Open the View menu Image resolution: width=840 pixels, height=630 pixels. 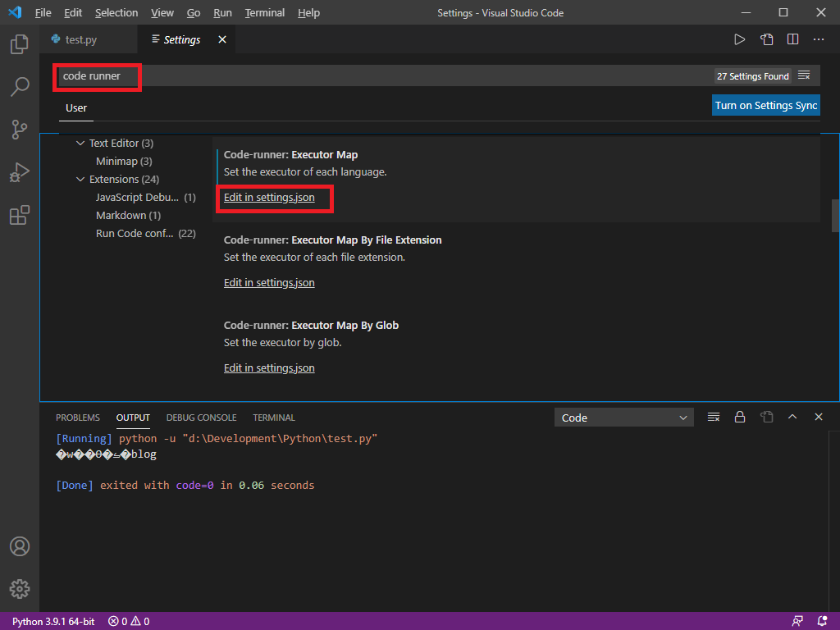click(162, 13)
